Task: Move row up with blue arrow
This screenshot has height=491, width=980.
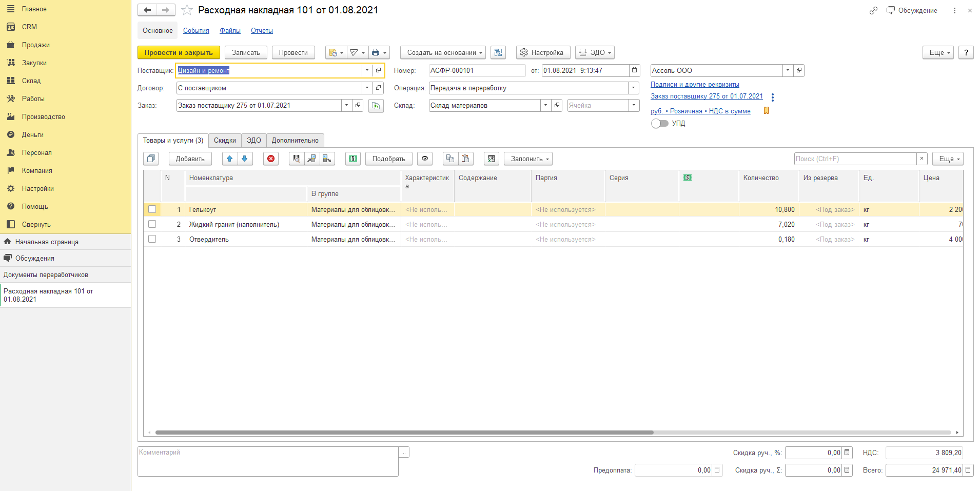Action: tap(230, 159)
